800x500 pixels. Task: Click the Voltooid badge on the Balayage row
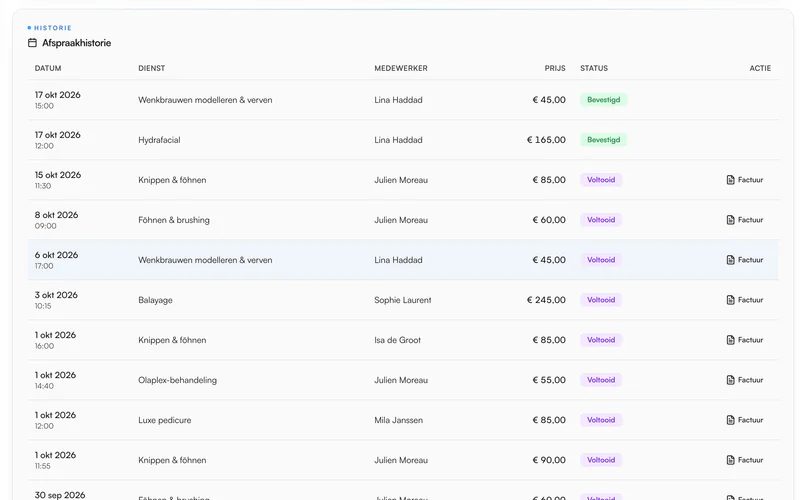click(601, 300)
